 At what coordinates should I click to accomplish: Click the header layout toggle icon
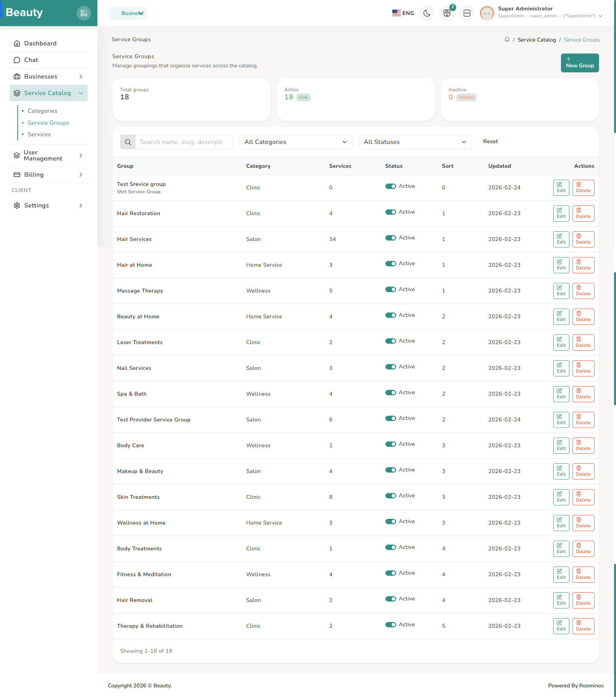(x=467, y=13)
